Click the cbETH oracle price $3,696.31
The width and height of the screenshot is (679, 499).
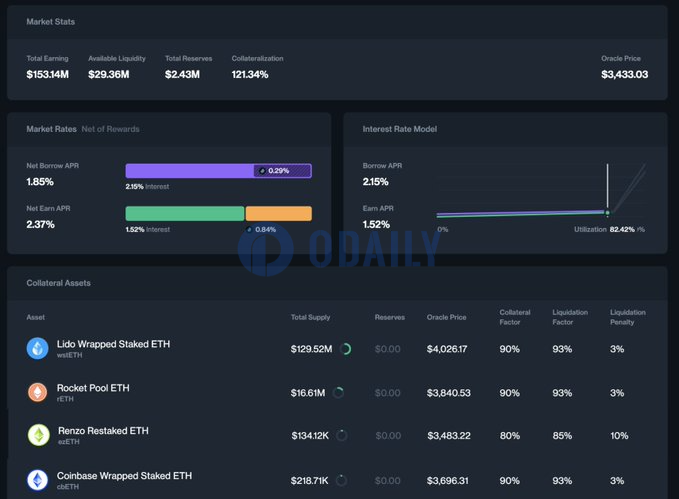coord(447,481)
